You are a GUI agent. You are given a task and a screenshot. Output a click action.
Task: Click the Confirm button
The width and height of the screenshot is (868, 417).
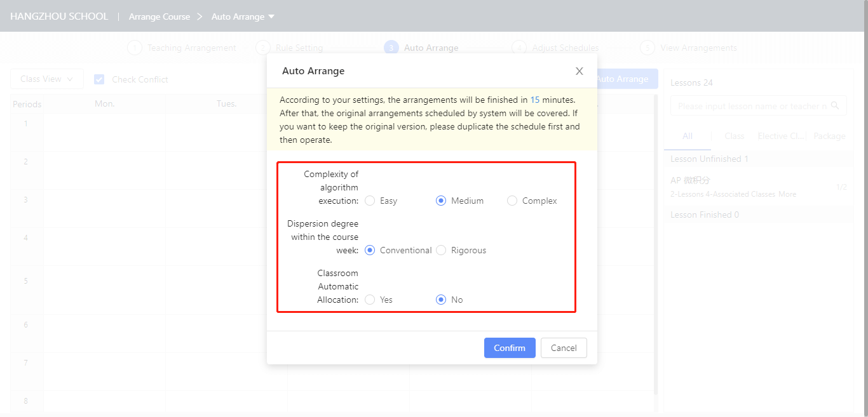click(510, 348)
